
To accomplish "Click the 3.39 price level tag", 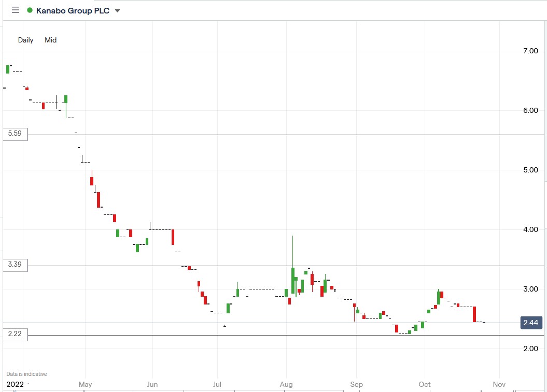I will pyautogui.click(x=14, y=265).
